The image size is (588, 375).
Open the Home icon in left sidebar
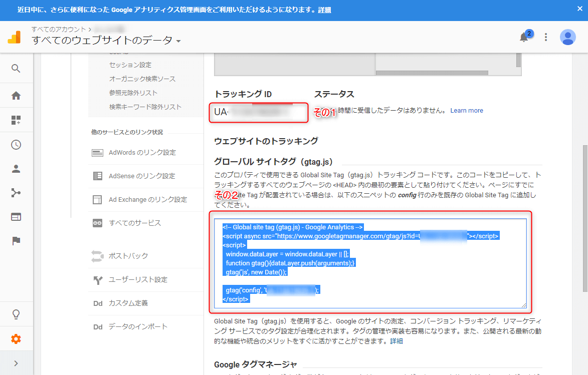point(16,96)
